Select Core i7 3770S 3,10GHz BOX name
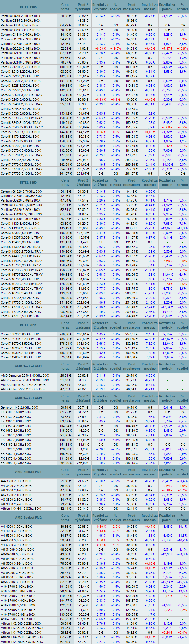The image size is (189, 644). pos(21,173)
